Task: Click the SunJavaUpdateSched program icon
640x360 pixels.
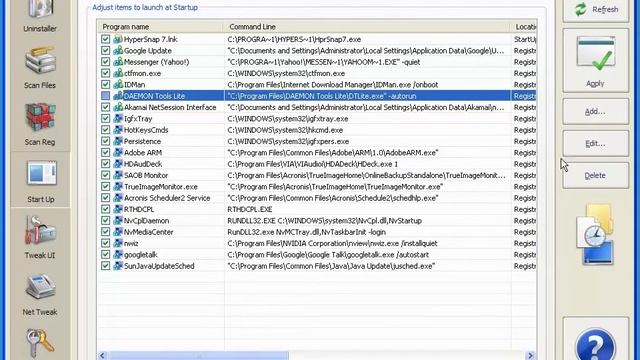Action: pos(118,266)
